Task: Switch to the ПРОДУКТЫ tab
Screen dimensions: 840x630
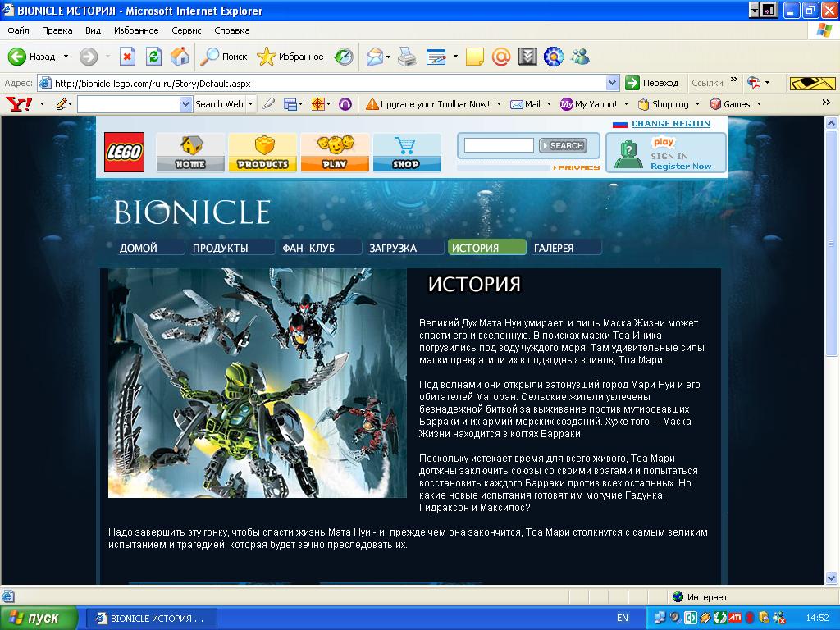Action: (x=231, y=248)
